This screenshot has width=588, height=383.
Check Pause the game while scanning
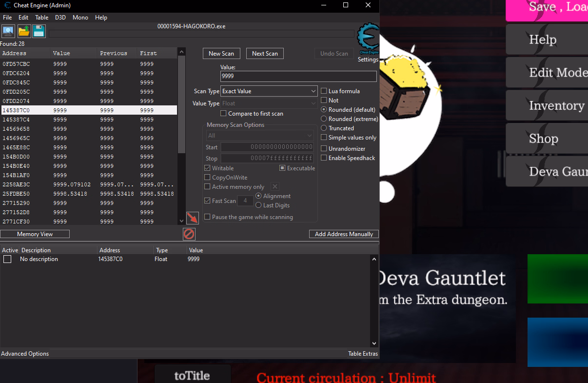(x=208, y=217)
